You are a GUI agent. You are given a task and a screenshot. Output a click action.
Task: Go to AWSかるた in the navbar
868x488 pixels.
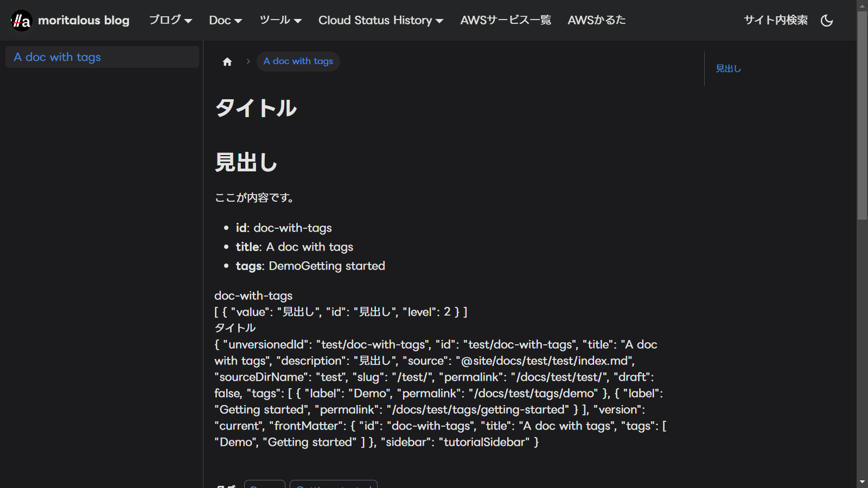click(x=596, y=20)
